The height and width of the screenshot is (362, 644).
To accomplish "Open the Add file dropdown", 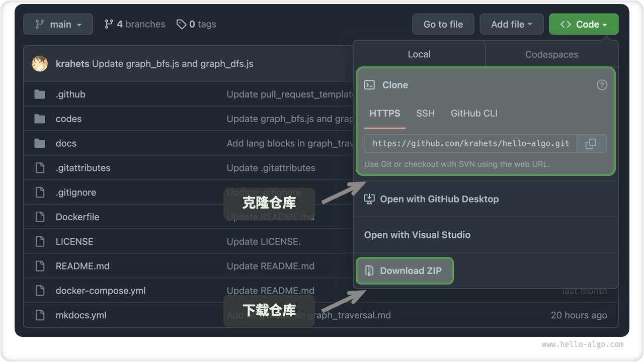I will (x=511, y=24).
